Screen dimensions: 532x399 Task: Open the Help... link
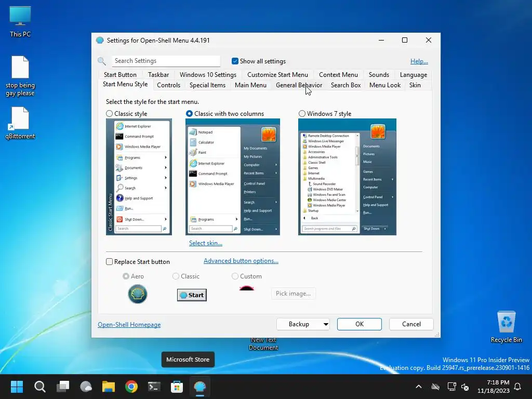coord(419,61)
